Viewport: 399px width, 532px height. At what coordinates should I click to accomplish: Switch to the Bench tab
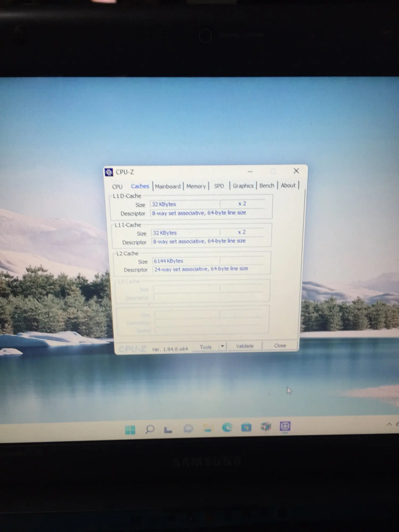coord(267,185)
